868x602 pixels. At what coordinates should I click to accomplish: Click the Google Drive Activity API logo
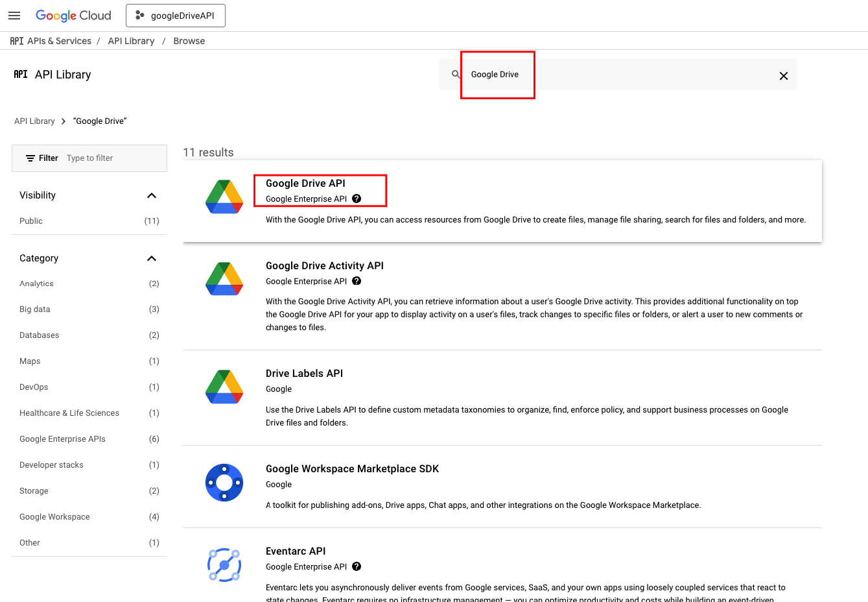224,279
